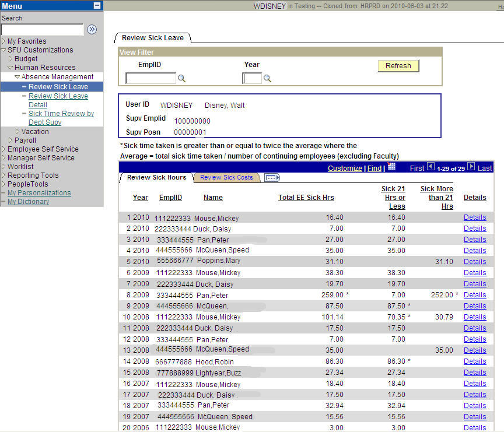Collapse the Human Resources menu folder

tap(44, 68)
